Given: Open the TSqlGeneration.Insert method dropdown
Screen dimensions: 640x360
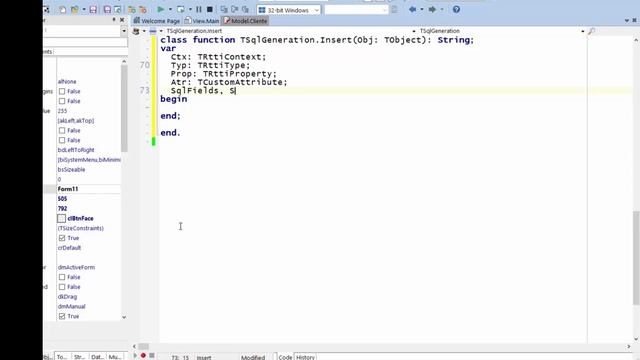Looking at the screenshot, I should 414,31.
